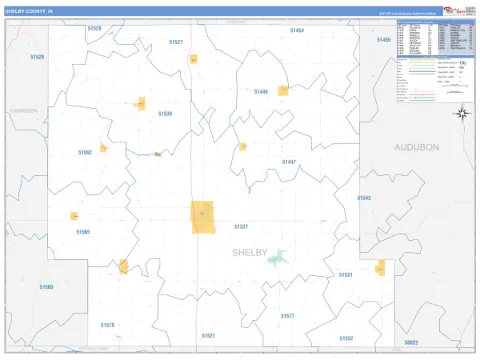The width and height of the screenshot is (480, 360).
Task: Click the orange city area beside 51531
Action: click(x=380, y=268)
